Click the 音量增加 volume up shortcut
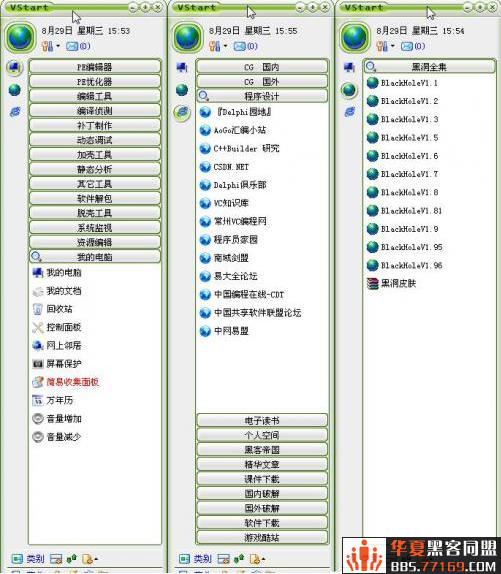Screen dimensions: 501x574 click(x=57, y=418)
